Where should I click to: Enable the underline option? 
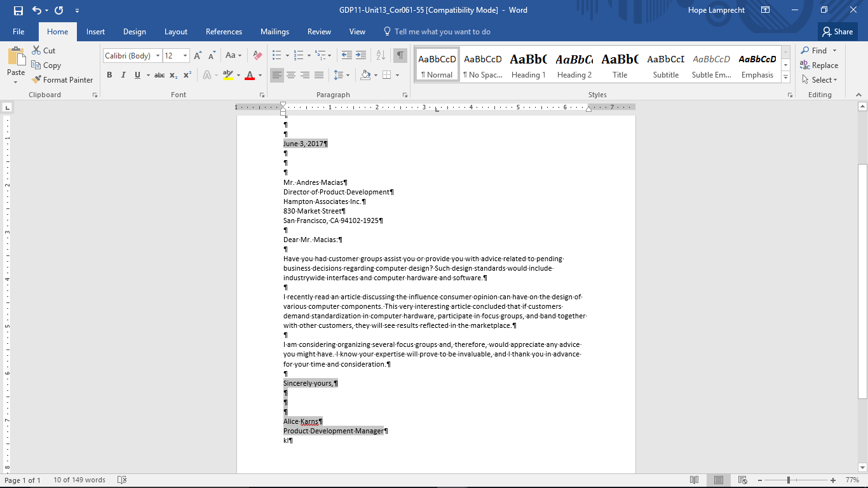(x=137, y=75)
